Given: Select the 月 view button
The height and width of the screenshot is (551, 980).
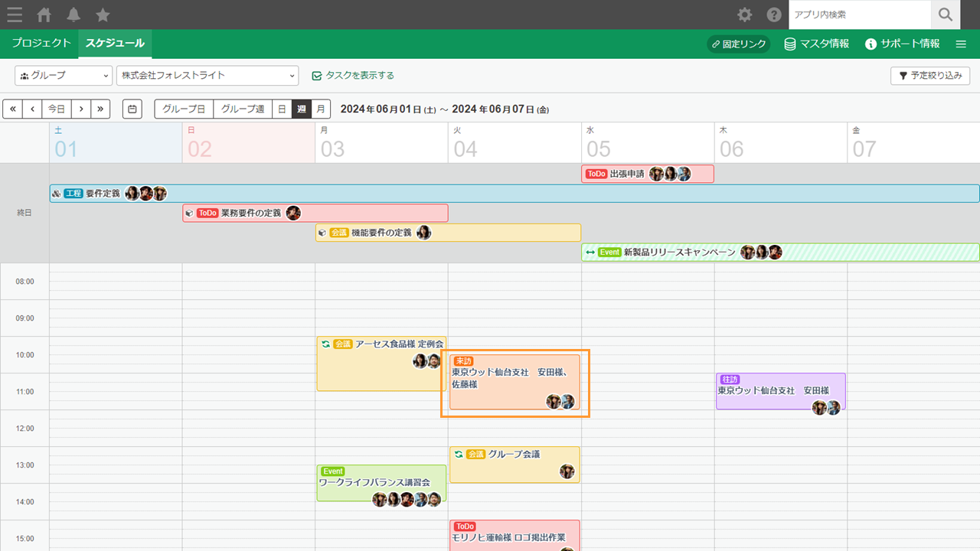Looking at the screenshot, I should point(322,109).
